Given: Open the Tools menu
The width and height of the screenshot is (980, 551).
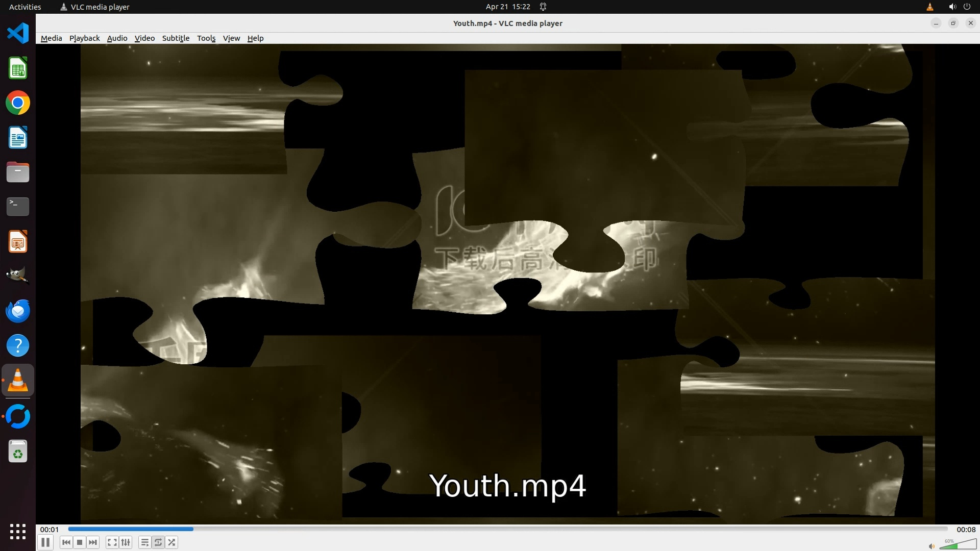Looking at the screenshot, I should pyautogui.click(x=206, y=38).
